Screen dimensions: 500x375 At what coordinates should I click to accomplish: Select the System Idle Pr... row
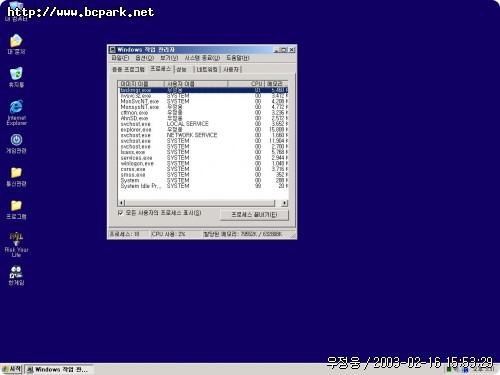pyautogui.click(x=203, y=186)
